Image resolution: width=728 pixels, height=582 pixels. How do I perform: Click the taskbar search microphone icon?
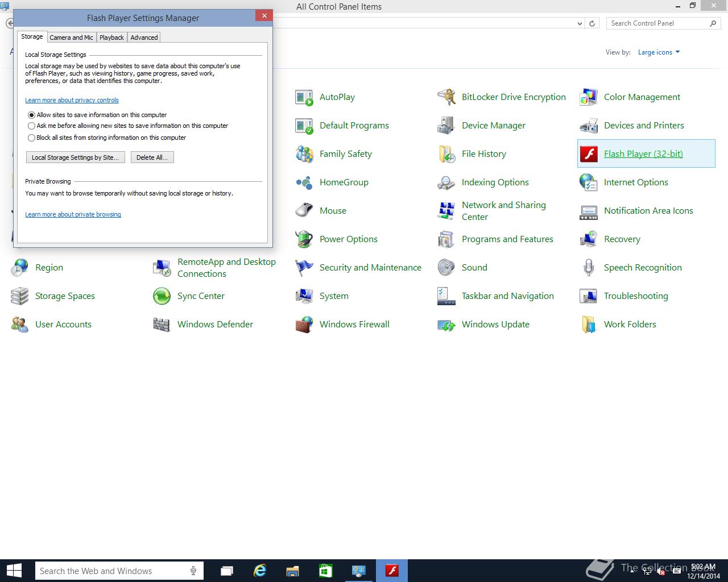(193, 571)
